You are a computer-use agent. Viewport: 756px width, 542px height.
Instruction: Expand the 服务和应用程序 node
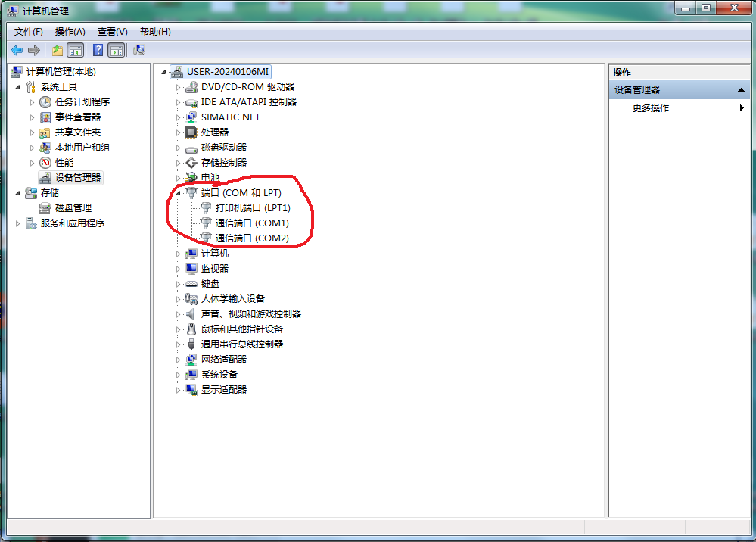coord(17,223)
